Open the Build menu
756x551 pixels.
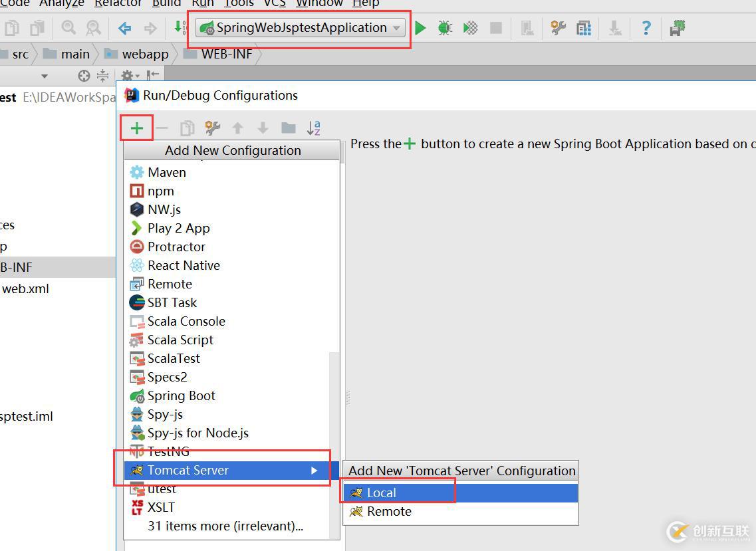[x=166, y=3]
